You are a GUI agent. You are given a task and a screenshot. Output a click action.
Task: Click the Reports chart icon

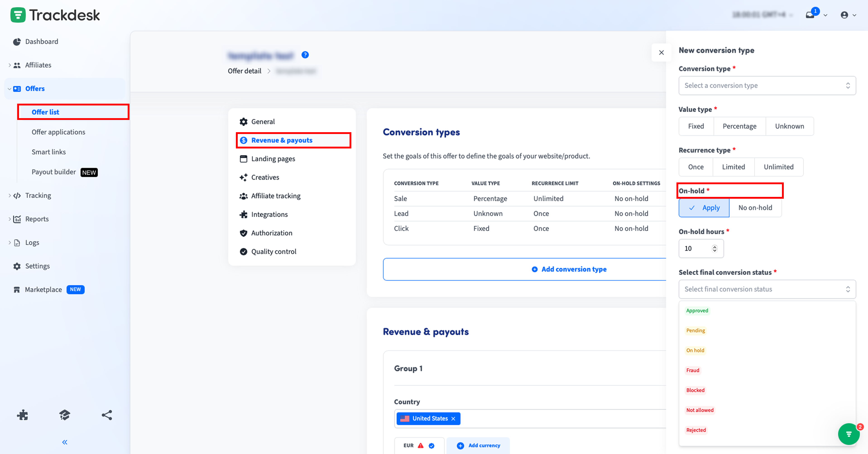coord(17,219)
